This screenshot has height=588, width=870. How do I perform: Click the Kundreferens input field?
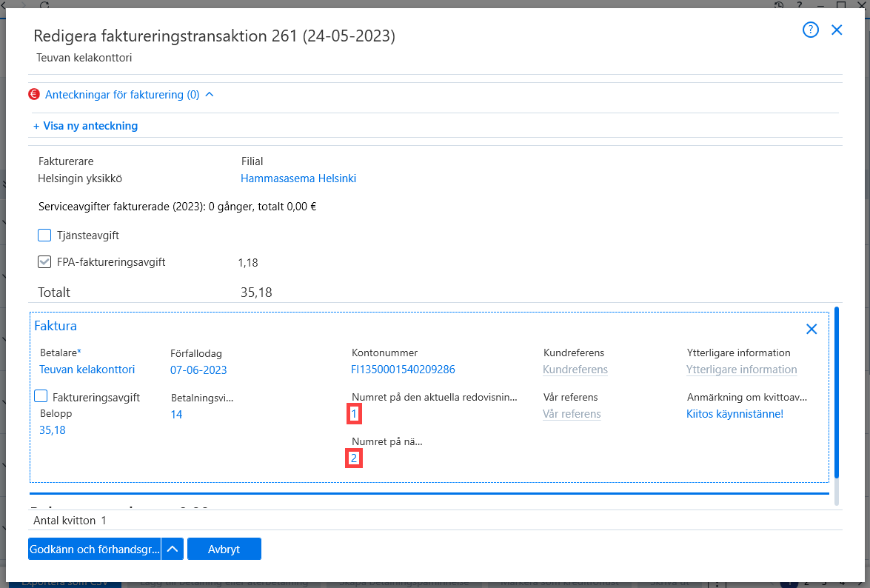click(575, 370)
